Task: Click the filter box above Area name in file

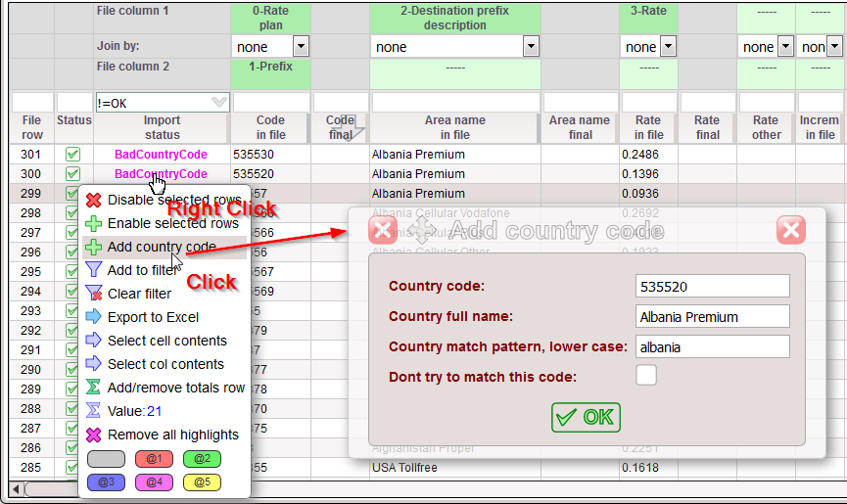Action: (455, 103)
